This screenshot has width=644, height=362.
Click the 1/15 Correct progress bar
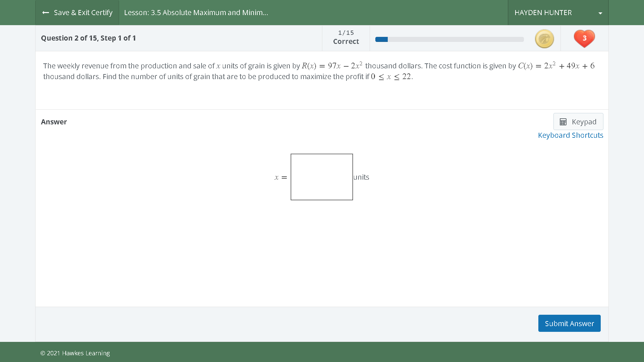click(449, 39)
